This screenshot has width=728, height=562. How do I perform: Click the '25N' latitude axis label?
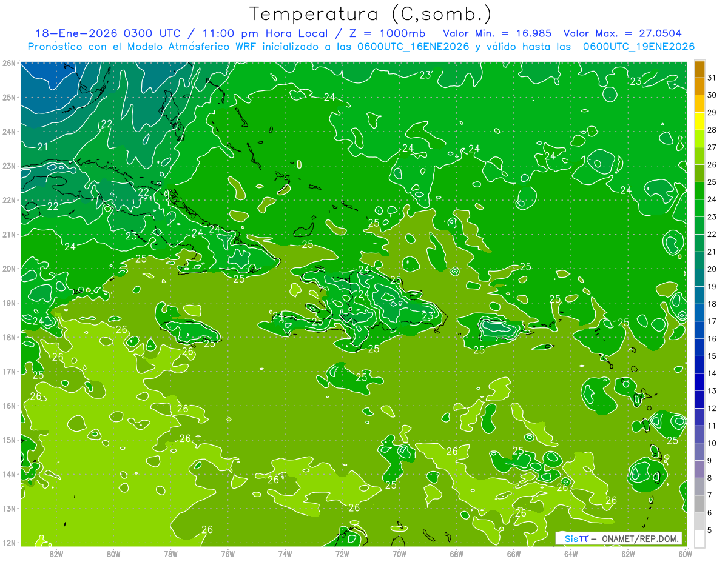[9, 97]
